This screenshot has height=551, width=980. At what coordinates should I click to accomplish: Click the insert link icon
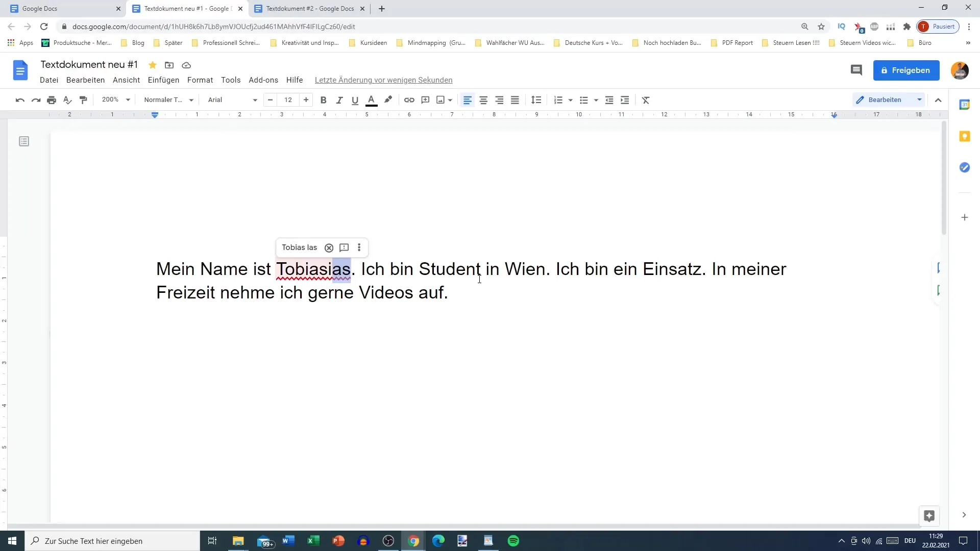(409, 99)
